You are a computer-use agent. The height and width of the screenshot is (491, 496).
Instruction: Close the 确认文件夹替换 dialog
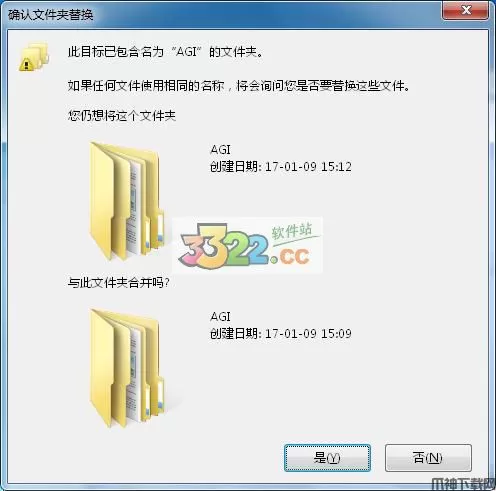[466, 11]
